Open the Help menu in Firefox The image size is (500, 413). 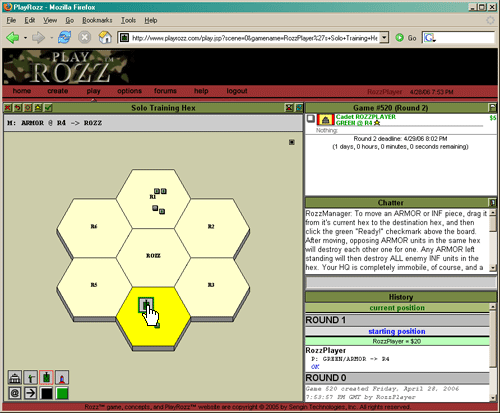pos(151,20)
